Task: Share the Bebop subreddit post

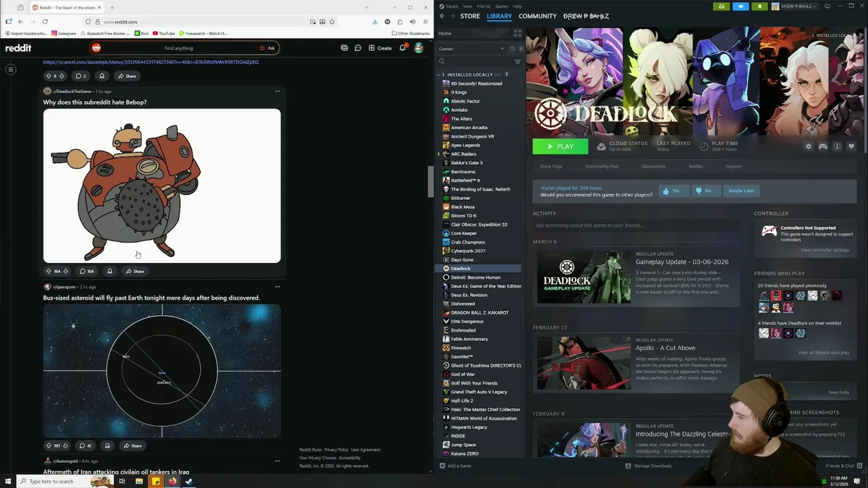Action: (x=134, y=271)
